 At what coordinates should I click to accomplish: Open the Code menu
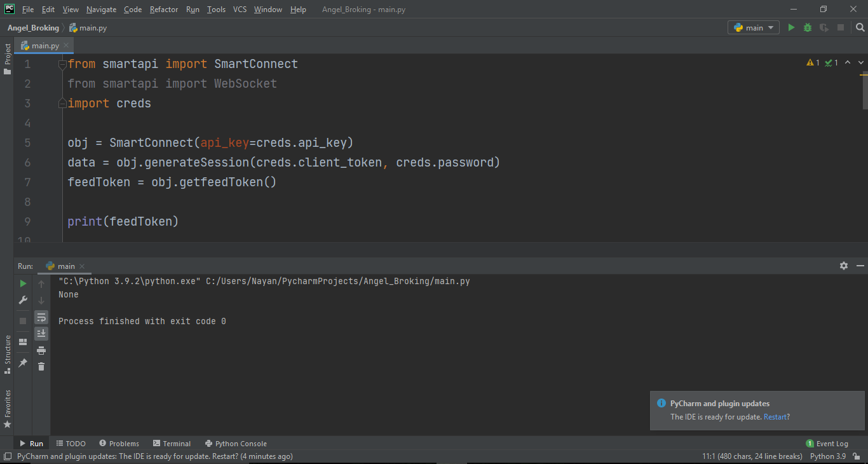(133, 10)
